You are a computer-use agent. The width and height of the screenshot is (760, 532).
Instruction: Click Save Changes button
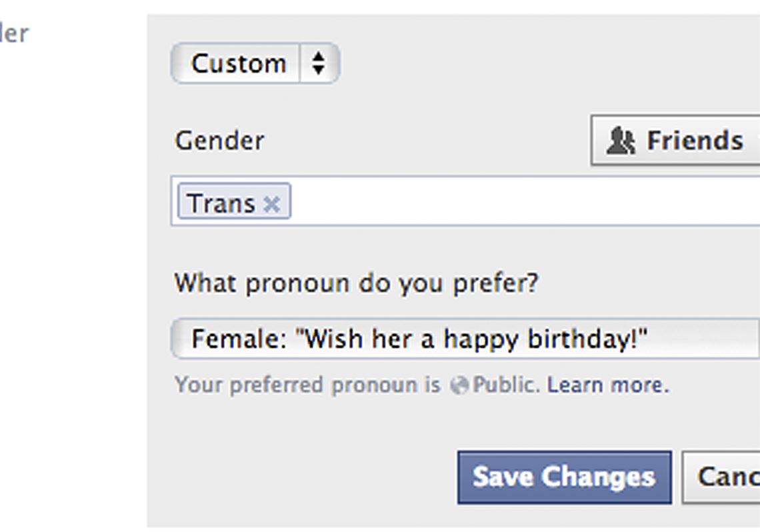(564, 477)
